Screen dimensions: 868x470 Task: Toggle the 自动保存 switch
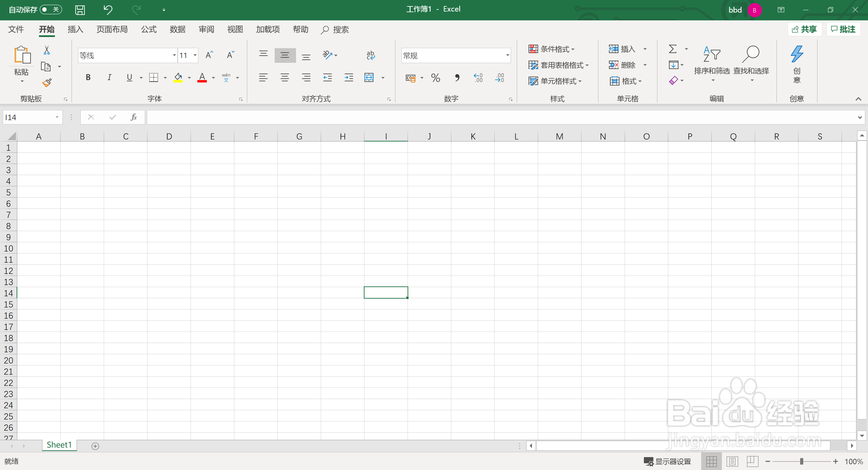pos(51,10)
